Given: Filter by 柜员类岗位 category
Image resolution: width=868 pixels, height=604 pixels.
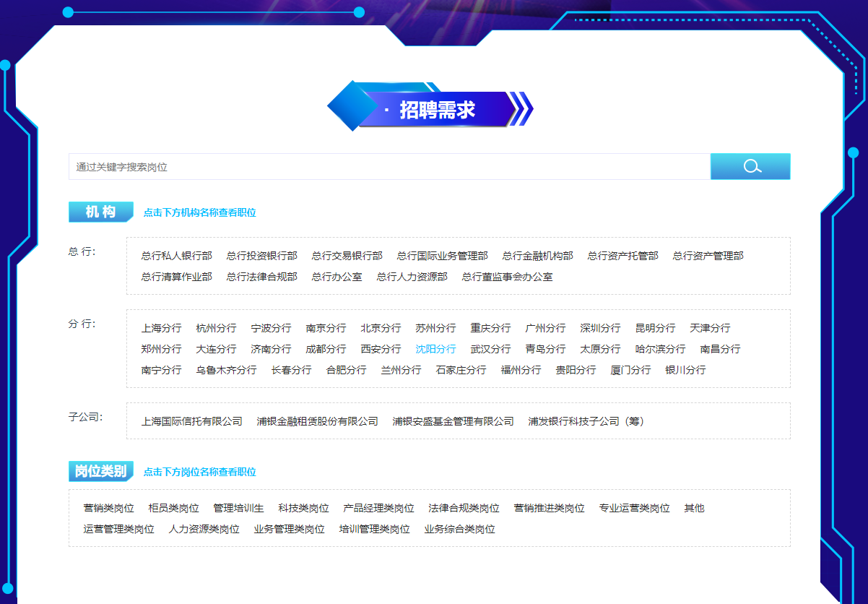Looking at the screenshot, I should [174, 509].
